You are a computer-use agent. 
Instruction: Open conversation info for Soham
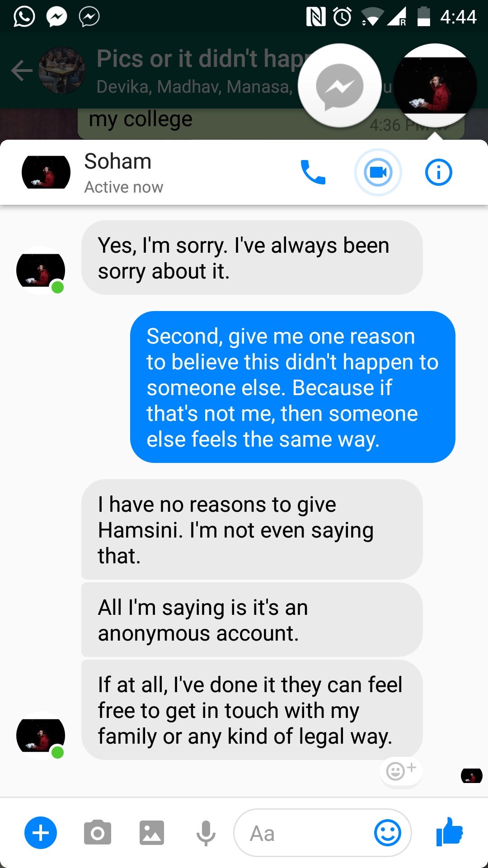pos(438,172)
